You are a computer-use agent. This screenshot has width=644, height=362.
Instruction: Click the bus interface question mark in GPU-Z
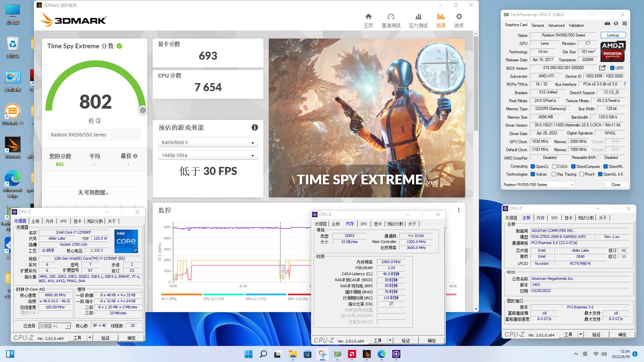(625, 84)
